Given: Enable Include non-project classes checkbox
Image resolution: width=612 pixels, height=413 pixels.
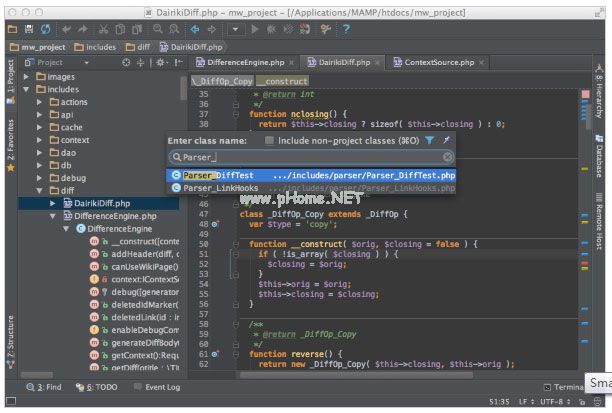Looking at the screenshot, I should coord(270,141).
